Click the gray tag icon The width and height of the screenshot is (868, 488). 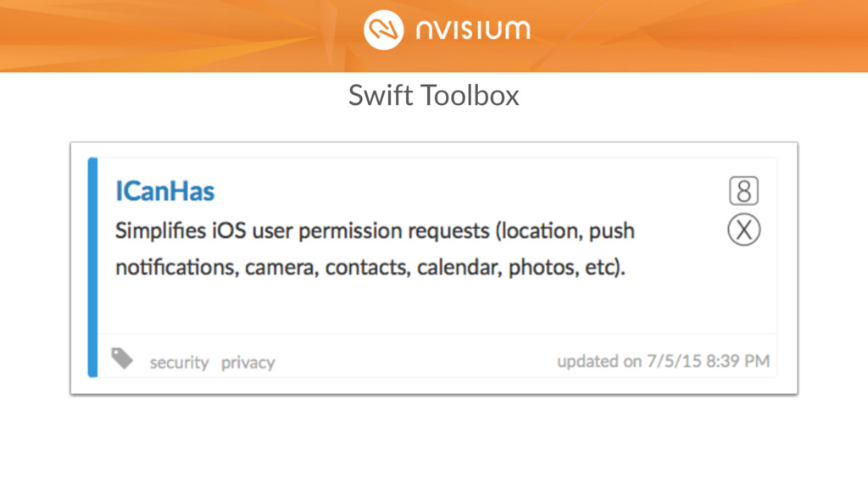click(x=122, y=358)
